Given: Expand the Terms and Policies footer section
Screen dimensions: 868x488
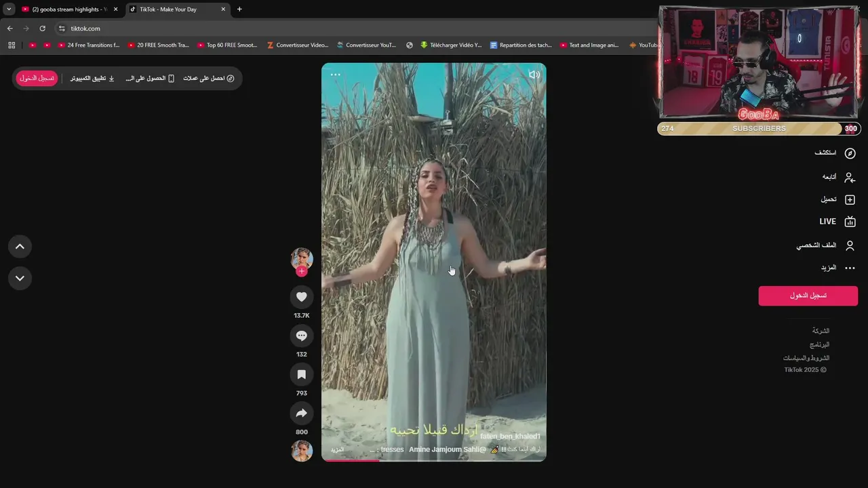Looking at the screenshot, I should tap(806, 358).
